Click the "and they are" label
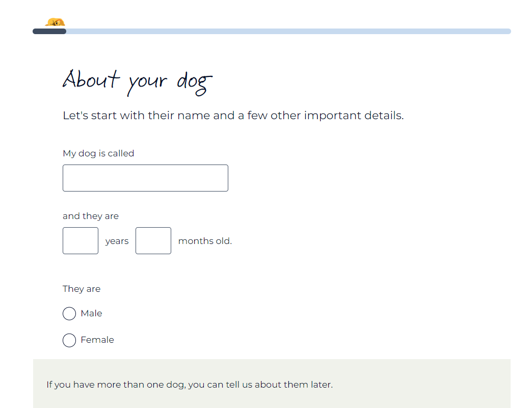 (91, 216)
